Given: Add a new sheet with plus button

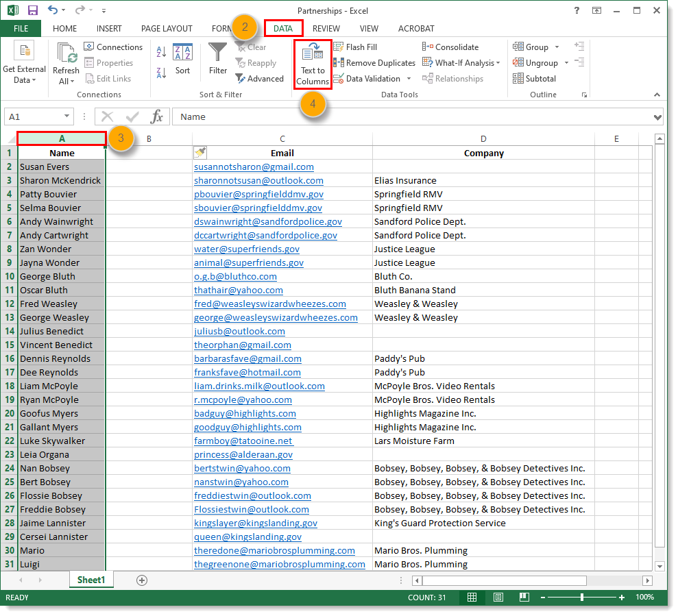Looking at the screenshot, I should point(142,580).
